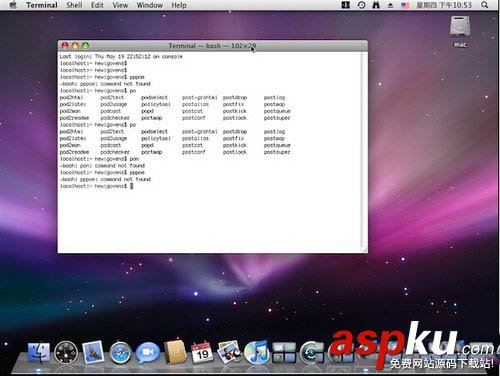Open the Help menu
The height and width of the screenshot is (376, 500).
(x=179, y=5)
